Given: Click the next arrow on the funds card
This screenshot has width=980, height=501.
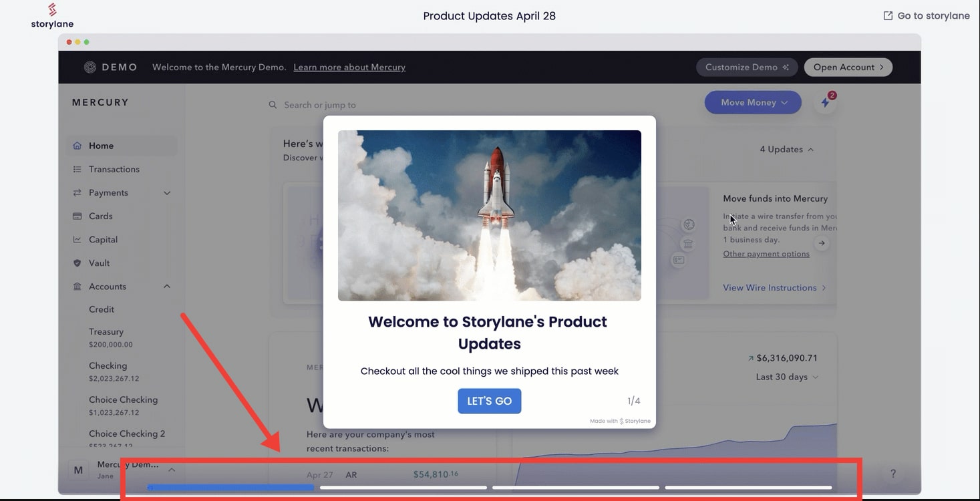Looking at the screenshot, I should 822,243.
